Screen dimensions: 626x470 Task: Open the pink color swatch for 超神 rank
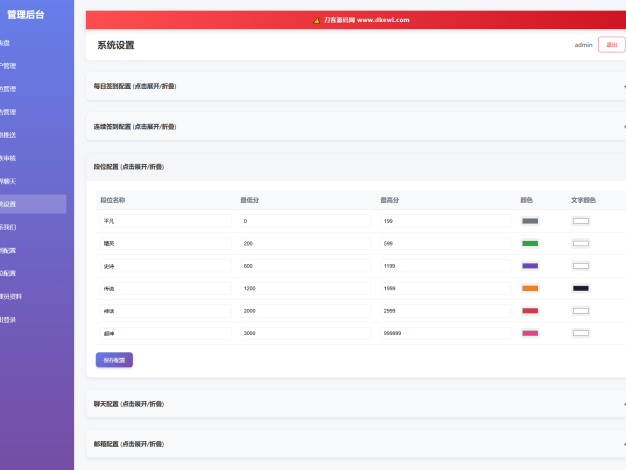(530, 333)
